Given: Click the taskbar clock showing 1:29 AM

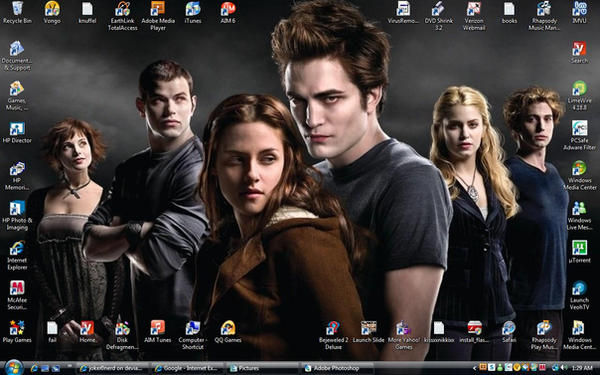Looking at the screenshot, I should click(x=582, y=368).
